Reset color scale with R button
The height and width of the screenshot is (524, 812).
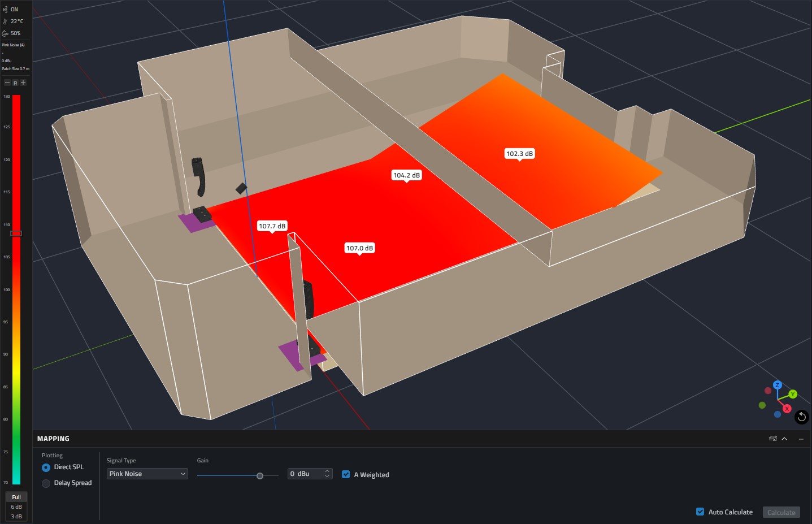pyautogui.click(x=15, y=83)
